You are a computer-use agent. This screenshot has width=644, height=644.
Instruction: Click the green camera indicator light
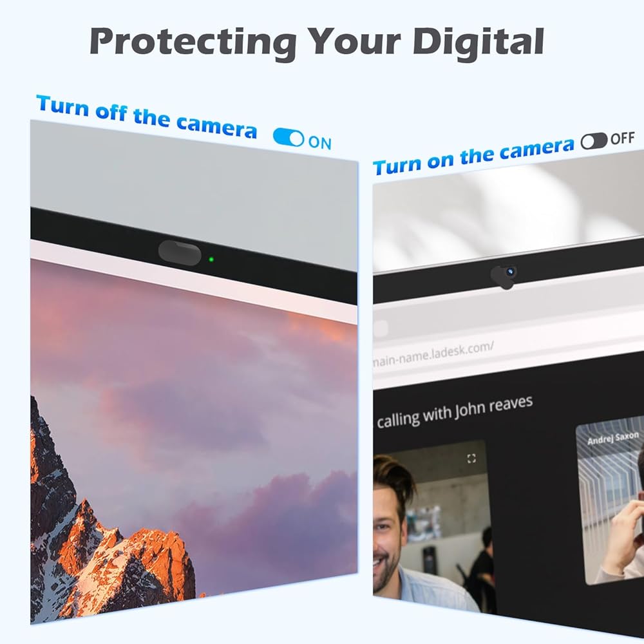[x=211, y=260]
